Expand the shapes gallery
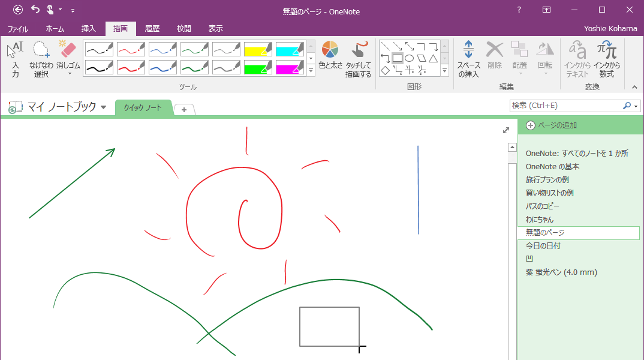 tap(445, 71)
